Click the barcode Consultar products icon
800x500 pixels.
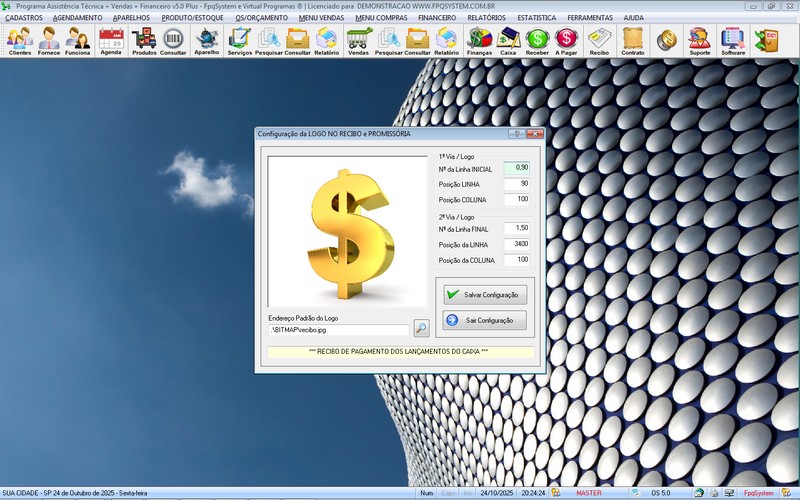[173, 41]
